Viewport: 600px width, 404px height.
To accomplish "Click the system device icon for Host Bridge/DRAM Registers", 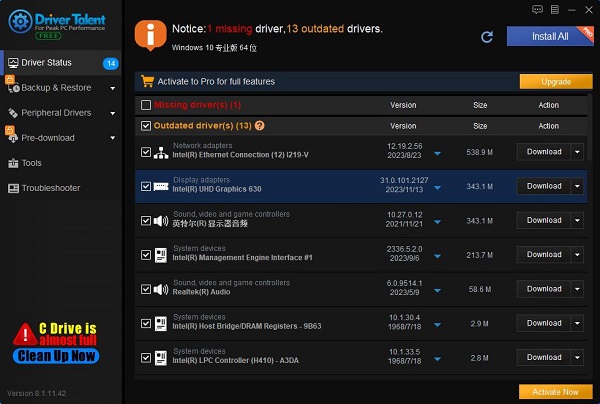I will pos(161,324).
